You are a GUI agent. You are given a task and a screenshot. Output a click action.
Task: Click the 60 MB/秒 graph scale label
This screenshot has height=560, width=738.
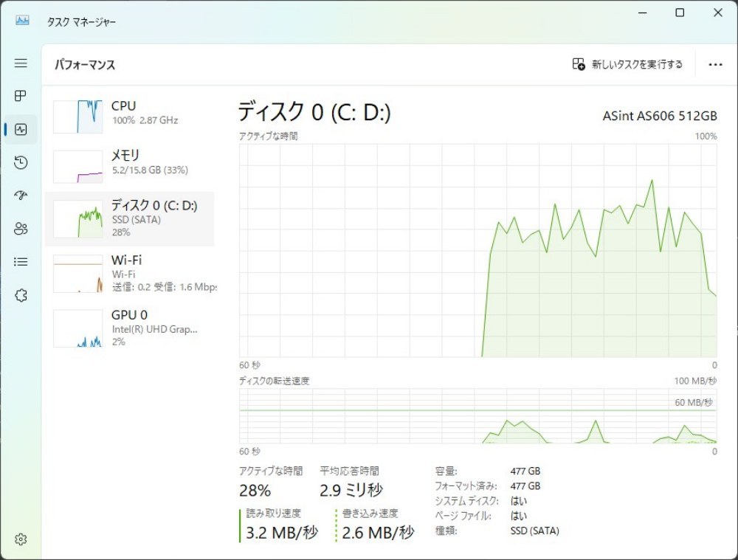[x=694, y=402]
